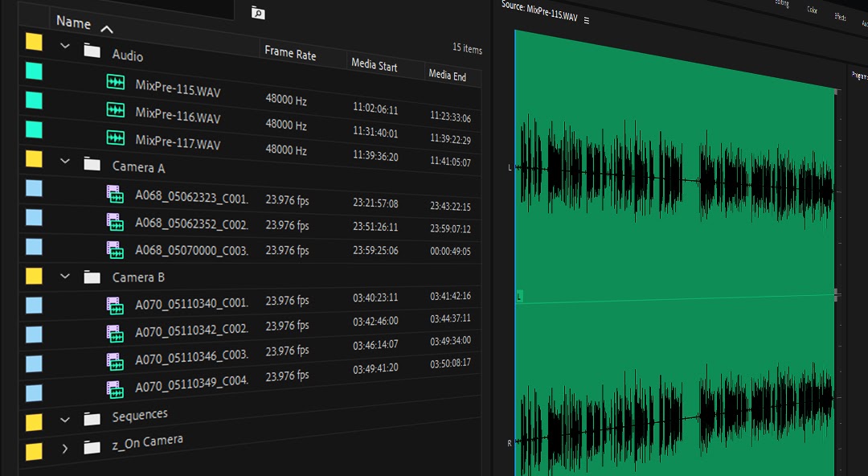This screenshot has height=476, width=868.
Task: Reverse sort order with Name column arrow
Action: pos(107,29)
